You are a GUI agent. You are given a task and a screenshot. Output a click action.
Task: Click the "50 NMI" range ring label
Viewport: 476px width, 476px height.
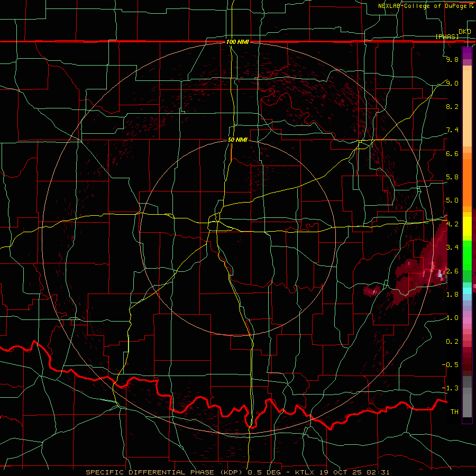tap(237, 140)
